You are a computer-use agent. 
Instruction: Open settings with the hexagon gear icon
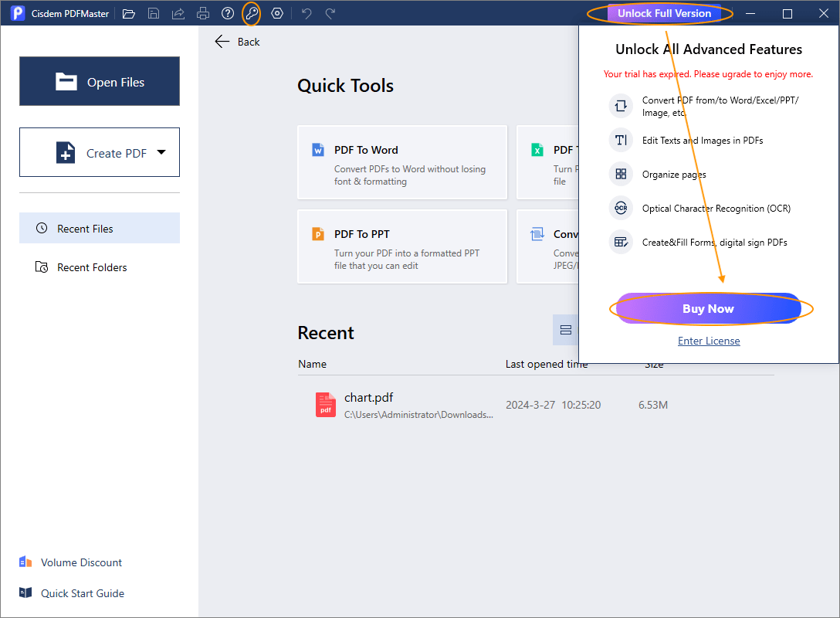coord(277,13)
